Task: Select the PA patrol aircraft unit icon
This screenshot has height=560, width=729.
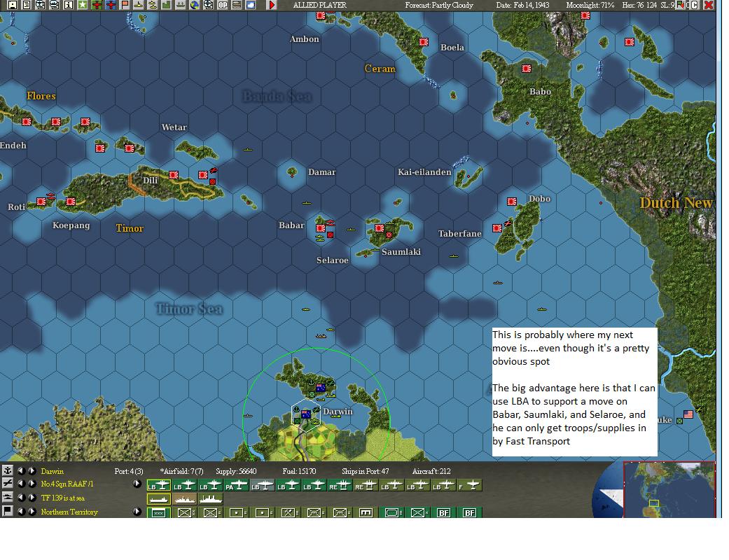Action: [x=236, y=486]
